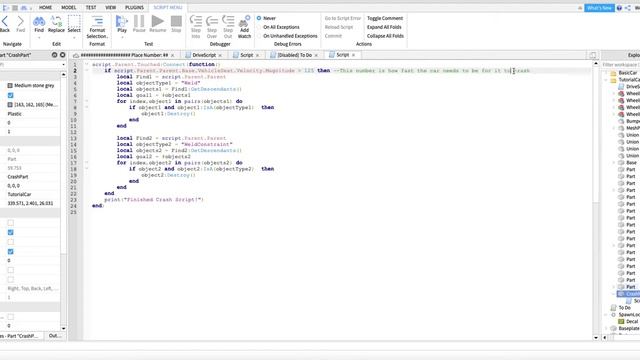640x360 pixels.
Task: Click the Base part icon in Explorer
Action: [621, 162]
